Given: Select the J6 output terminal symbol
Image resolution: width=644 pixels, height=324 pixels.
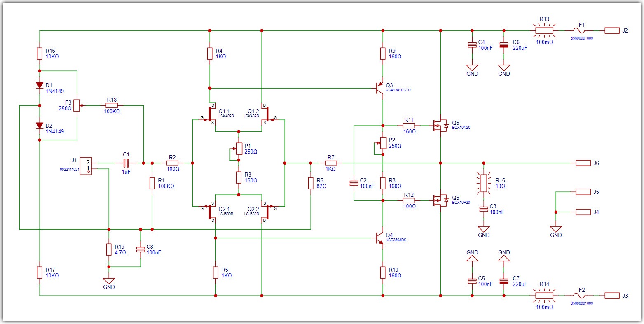Looking at the screenshot, I should click(x=583, y=163).
